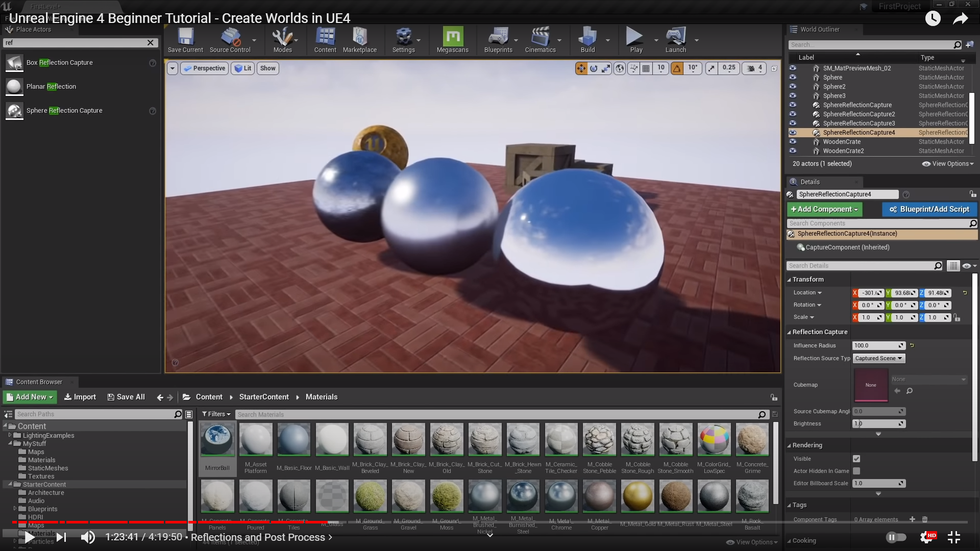The height and width of the screenshot is (551, 980).
Task: Enable the Actor Hidden In Game checkbox
Action: coord(856,471)
